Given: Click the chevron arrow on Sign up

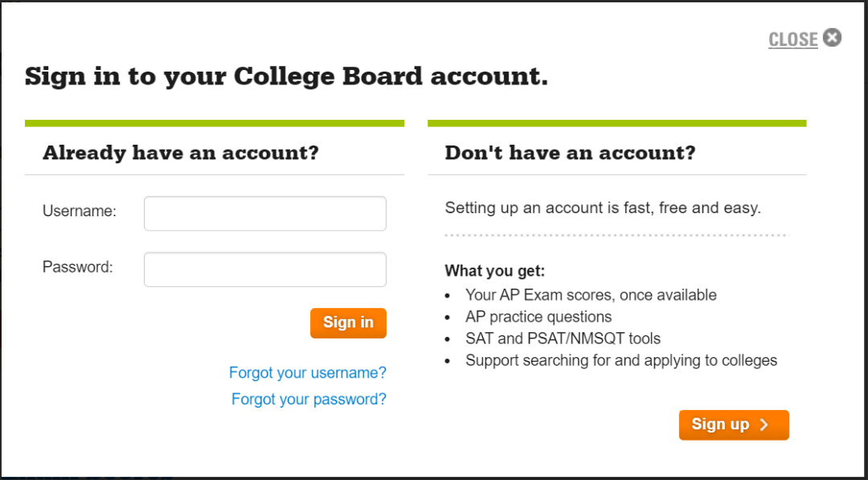Looking at the screenshot, I should coord(764,425).
